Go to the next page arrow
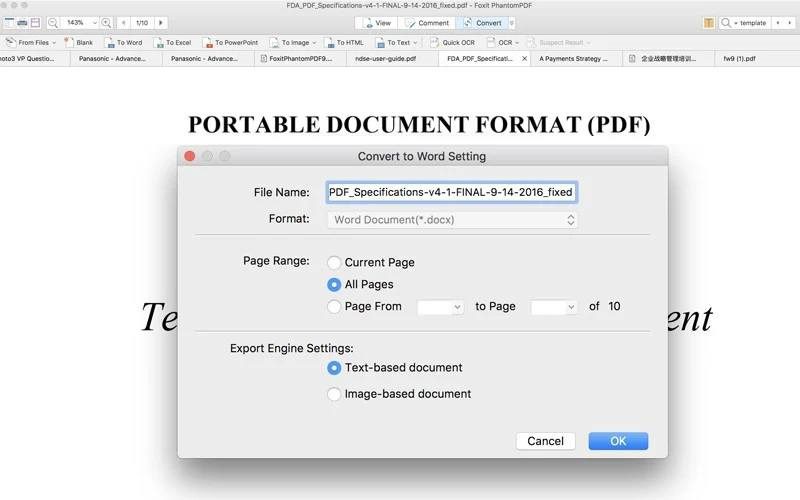 (161, 22)
